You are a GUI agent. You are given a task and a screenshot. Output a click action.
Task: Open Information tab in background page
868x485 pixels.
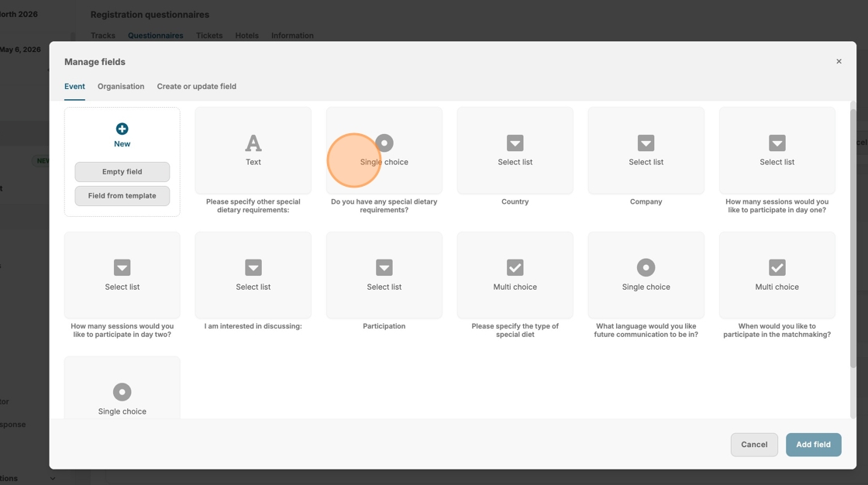click(x=292, y=36)
